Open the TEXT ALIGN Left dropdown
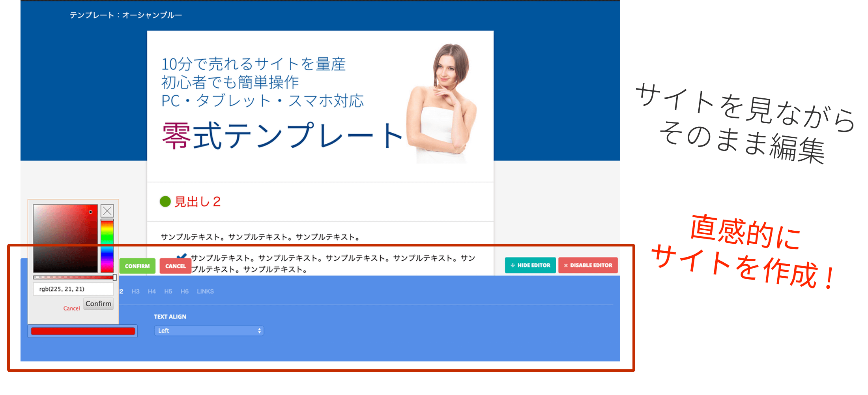This screenshot has height=395, width=868. tap(209, 331)
